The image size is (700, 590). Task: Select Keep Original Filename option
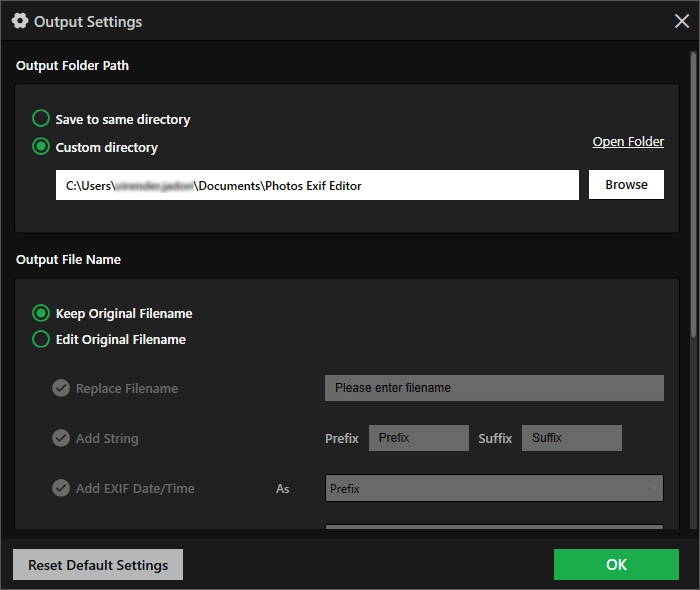click(41, 313)
